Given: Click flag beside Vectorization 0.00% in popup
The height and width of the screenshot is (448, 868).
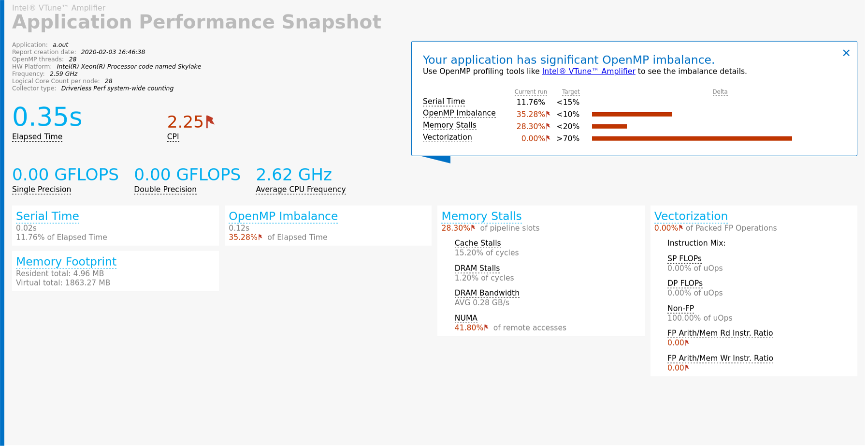Looking at the screenshot, I should (548, 138).
